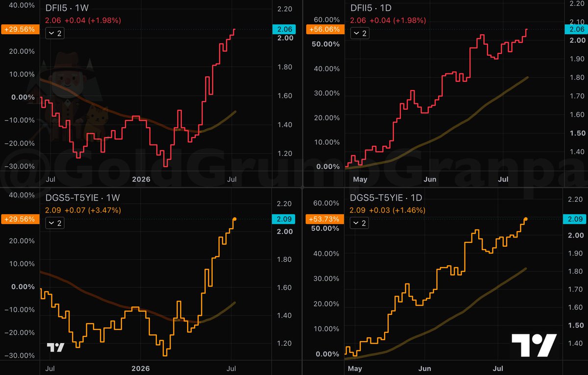
Task: Click the 2.06 price label on DFII5 1W chart
Action: [x=285, y=29]
